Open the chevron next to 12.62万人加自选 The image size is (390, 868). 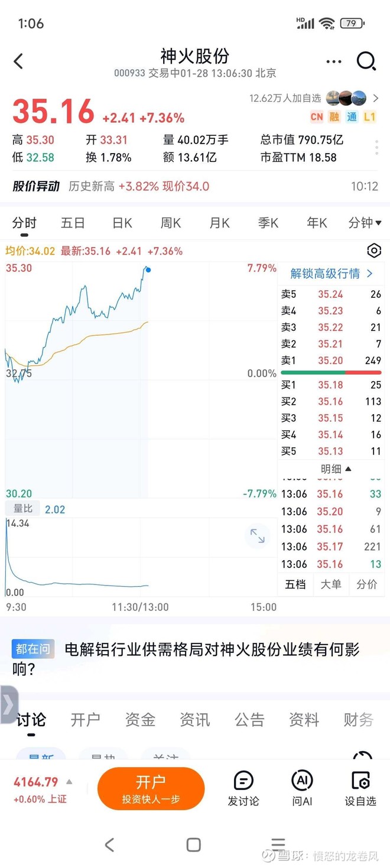[377, 98]
